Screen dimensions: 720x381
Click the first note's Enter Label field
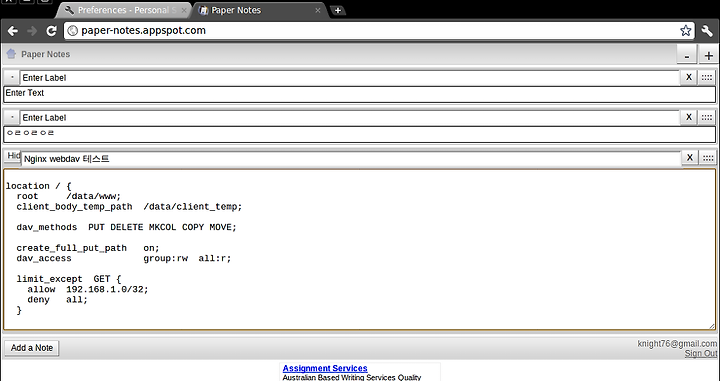point(349,78)
